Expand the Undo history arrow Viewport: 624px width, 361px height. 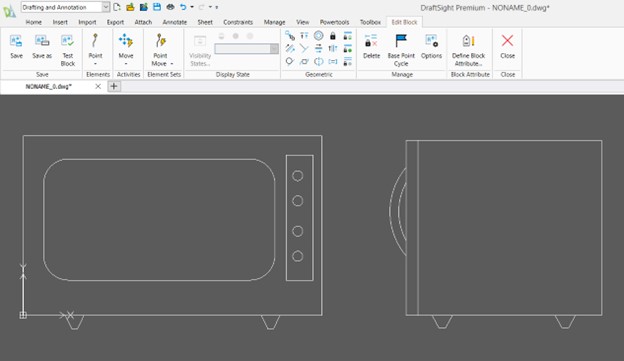192,7
